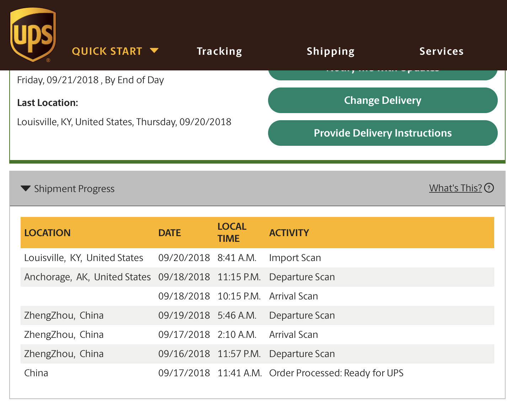
Task: Open the Tracking menu
Action: [219, 51]
